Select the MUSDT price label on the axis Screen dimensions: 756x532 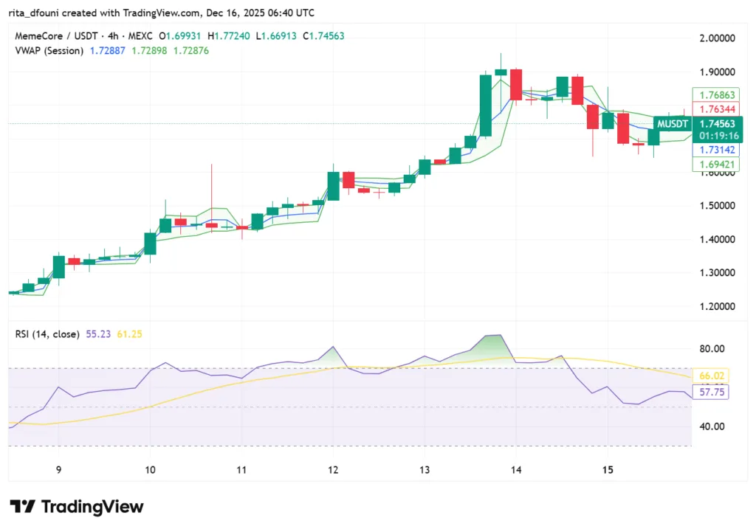click(673, 124)
